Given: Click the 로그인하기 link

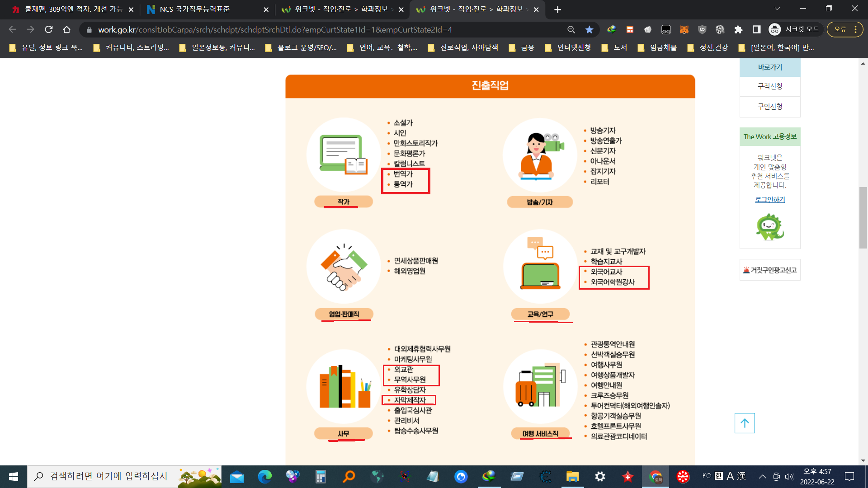Looking at the screenshot, I should click(769, 200).
